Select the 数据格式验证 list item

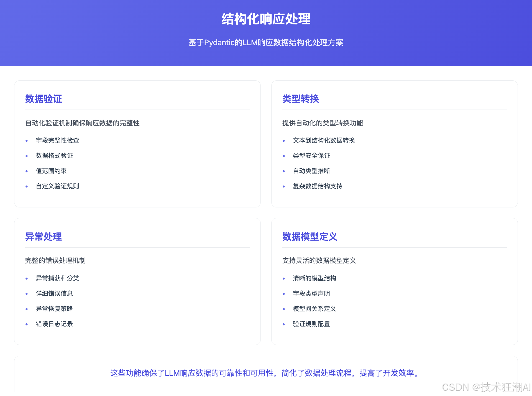point(54,156)
